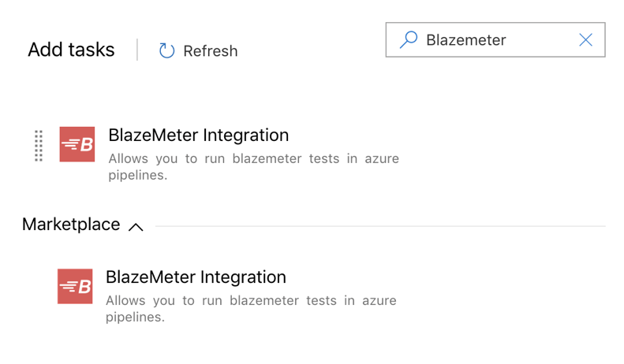Click the divider line right of Marketplace
Viewport: 624px width, 364px height.
380,226
